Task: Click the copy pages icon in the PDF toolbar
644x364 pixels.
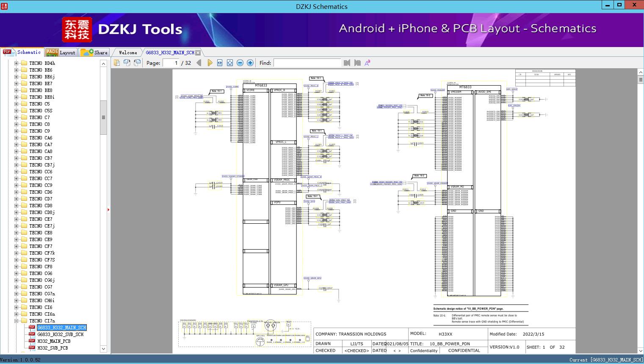Action: click(x=116, y=63)
